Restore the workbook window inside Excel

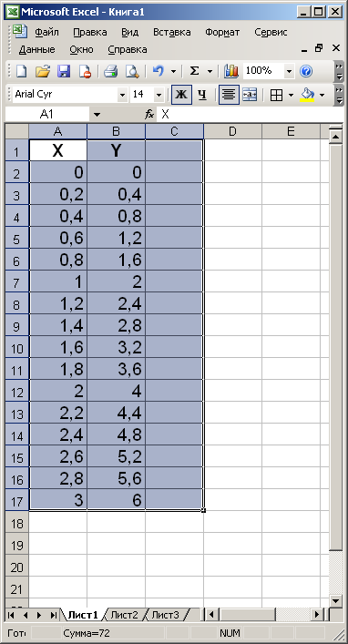pyautogui.click(x=319, y=48)
